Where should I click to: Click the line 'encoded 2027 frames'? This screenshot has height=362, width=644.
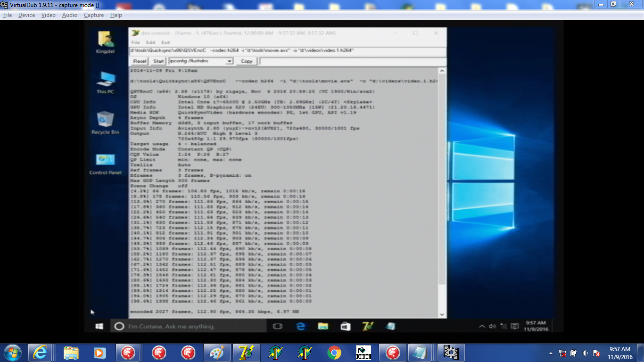click(x=214, y=312)
